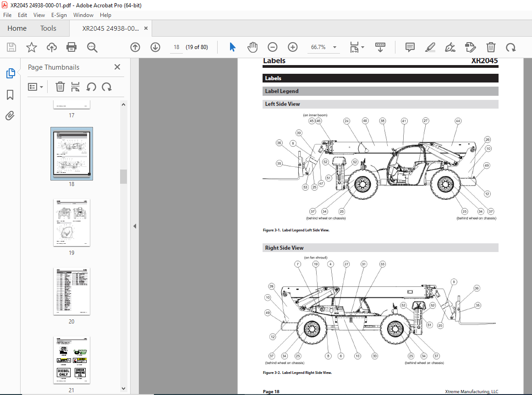Open the Edit menu
This screenshot has width=532, height=395.
coord(22,15)
